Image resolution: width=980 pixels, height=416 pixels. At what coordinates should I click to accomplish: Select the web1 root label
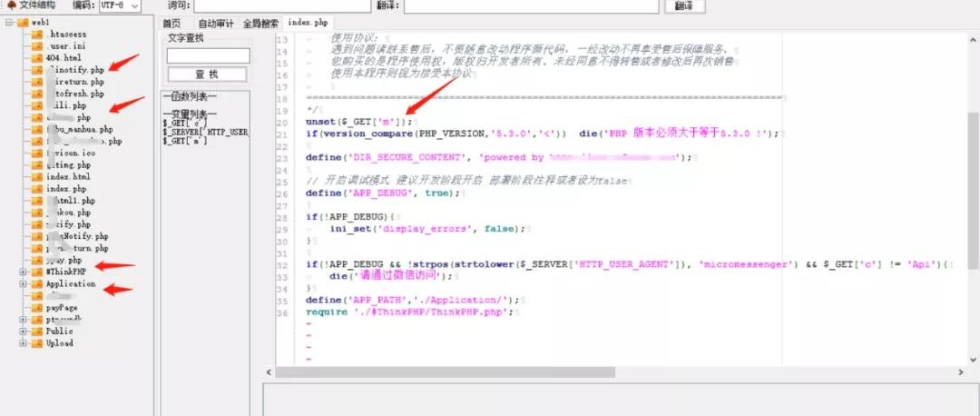(x=40, y=23)
